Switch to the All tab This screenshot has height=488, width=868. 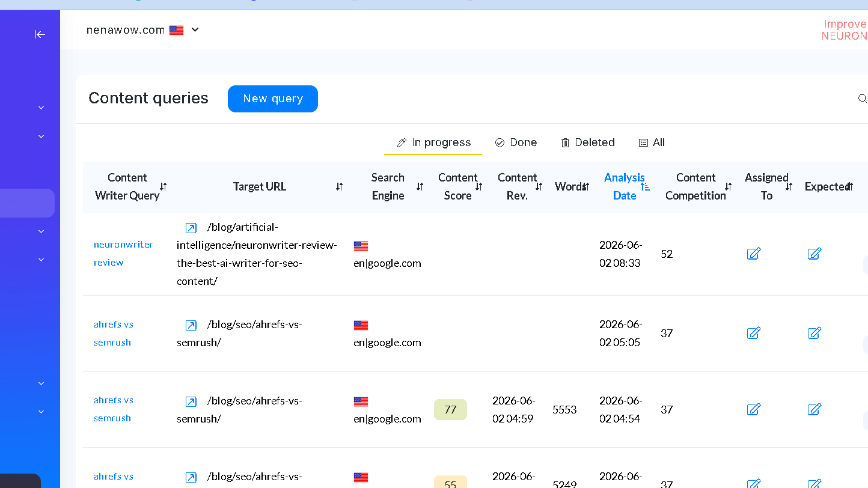click(652, 142)
